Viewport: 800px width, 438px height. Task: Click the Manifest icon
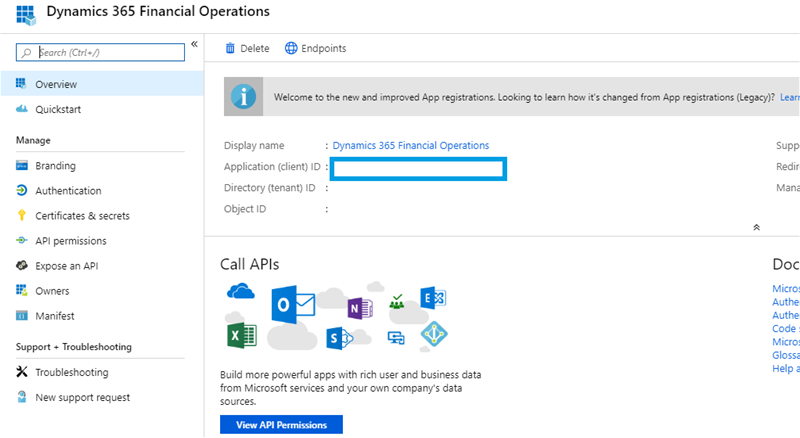(22, 316)
